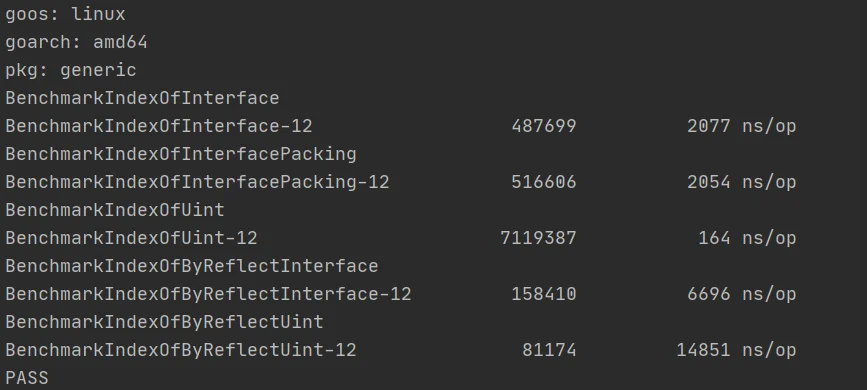867x390 pixels.
Task: Click the 'pkg: generic' line
Action: click(x=71, y=70)
